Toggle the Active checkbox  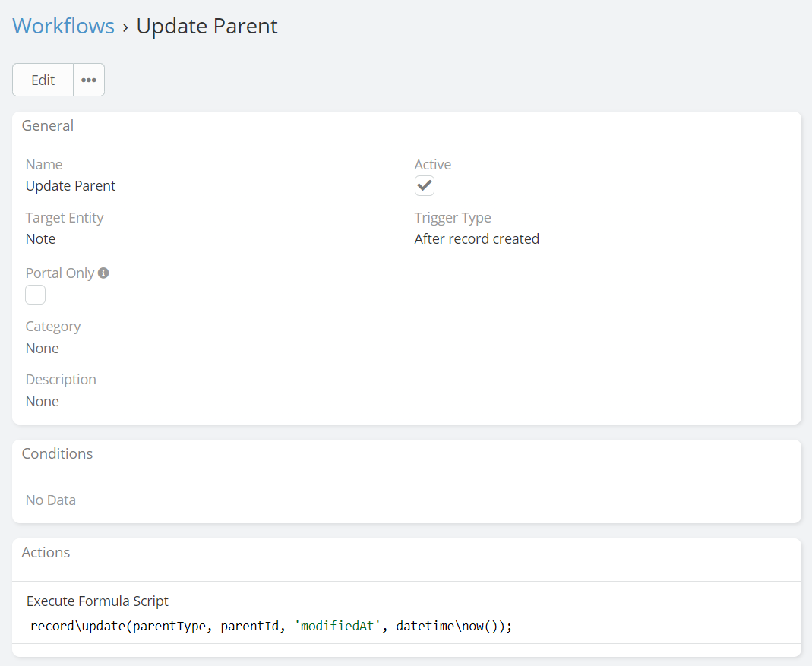pyautogui.click(x=425, y=186)
